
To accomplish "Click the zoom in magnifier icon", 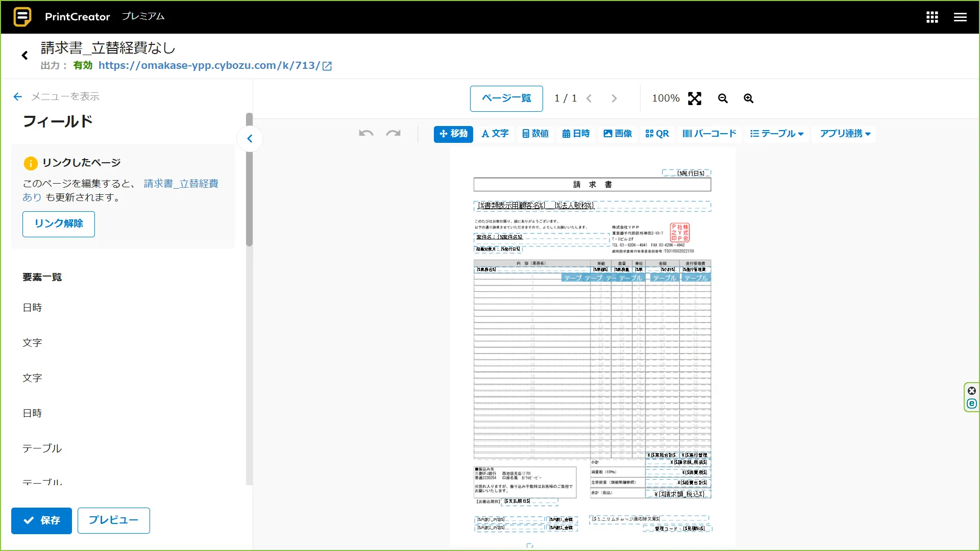I will tap(748, 98).
